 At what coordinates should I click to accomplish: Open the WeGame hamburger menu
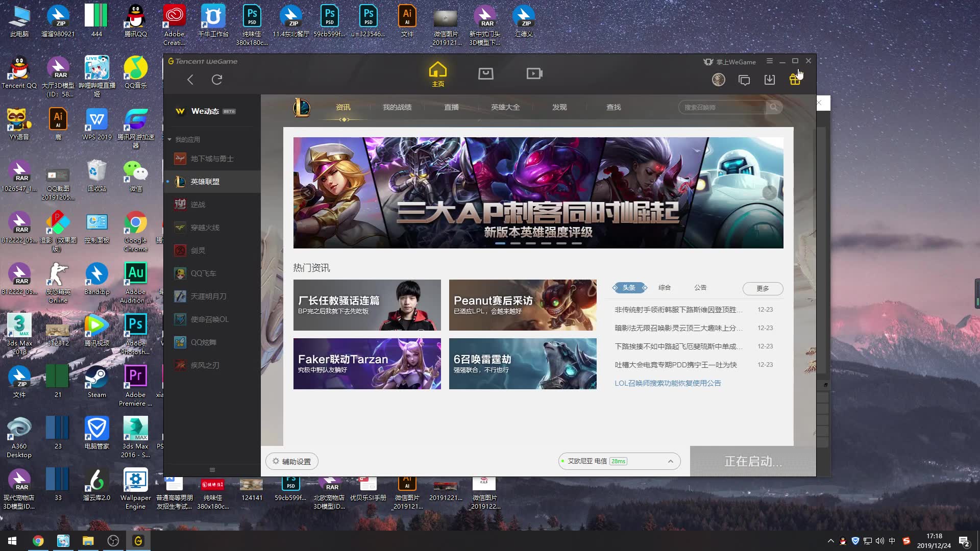pyautogui.click(x=769, y=61)
